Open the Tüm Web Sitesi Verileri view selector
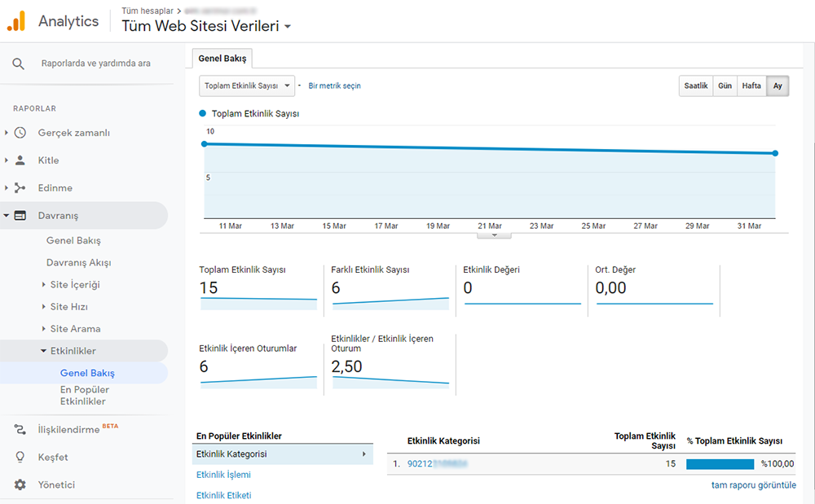The width and height of the screenshot is (815, 504). click(206, 26)
